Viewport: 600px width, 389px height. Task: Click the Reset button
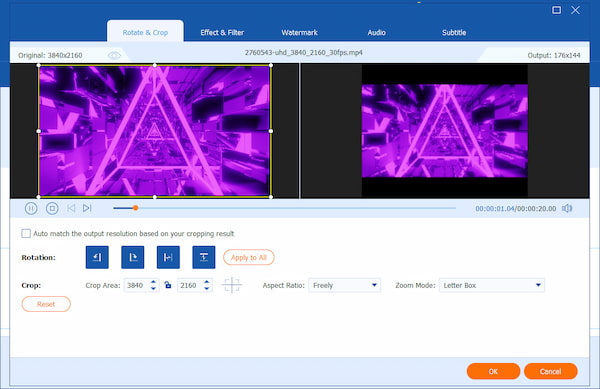pos(46,304)
